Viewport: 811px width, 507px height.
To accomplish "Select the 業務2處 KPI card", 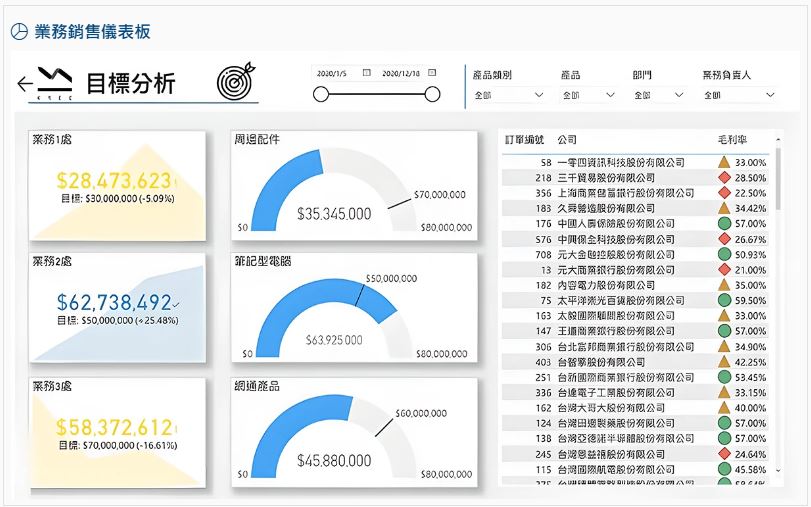I will tap(117, 306).
